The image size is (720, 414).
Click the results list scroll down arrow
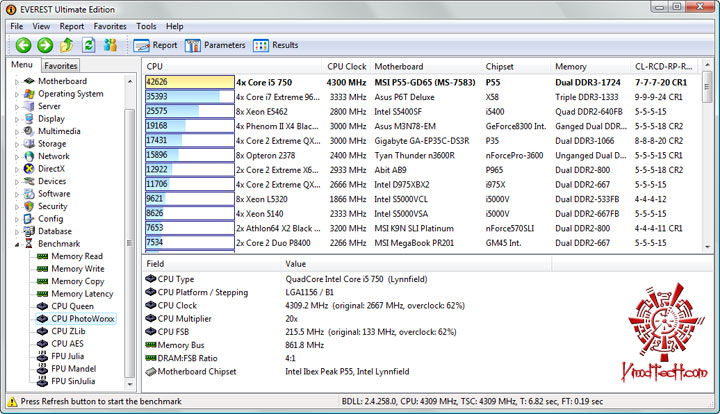(707, 246)
